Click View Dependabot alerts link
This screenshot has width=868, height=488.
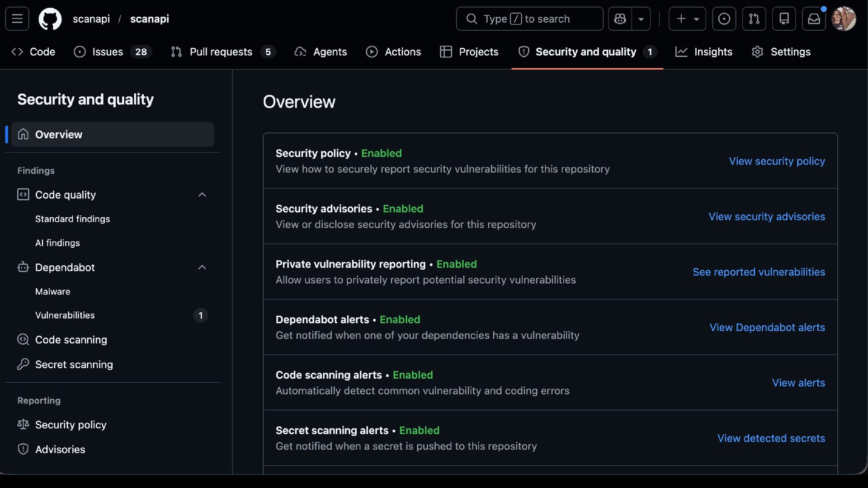(767, 328)
